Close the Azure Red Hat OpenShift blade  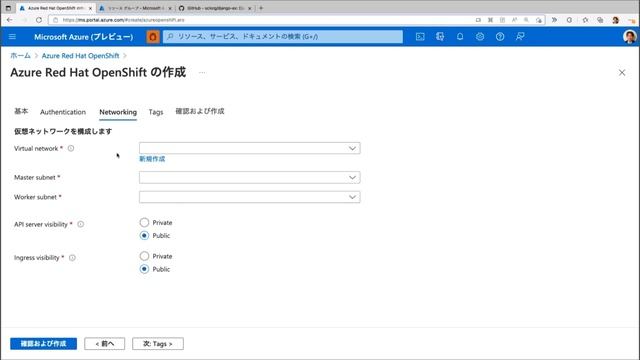point(622,73)
